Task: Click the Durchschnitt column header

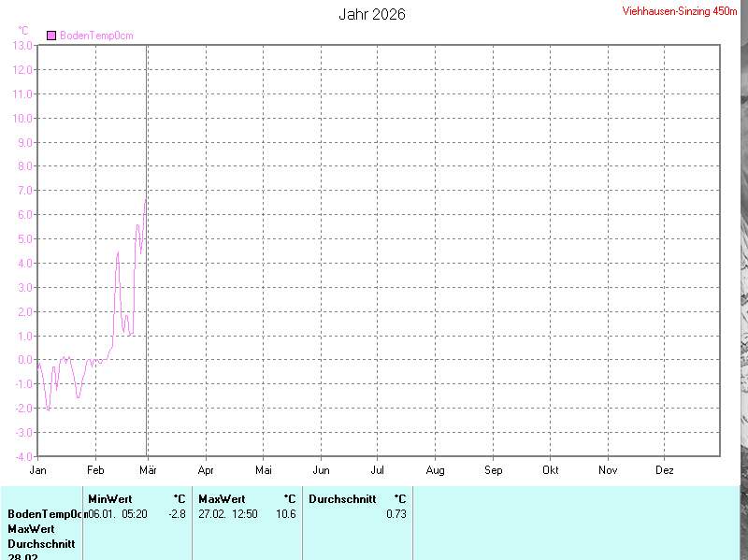Action: point(342,499)
